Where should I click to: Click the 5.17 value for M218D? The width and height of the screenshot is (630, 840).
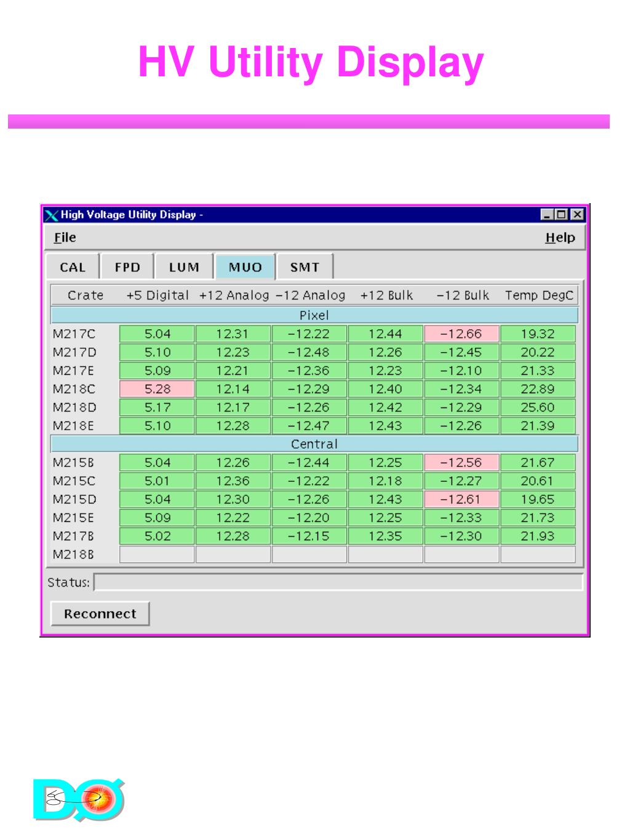click(157, 407)
